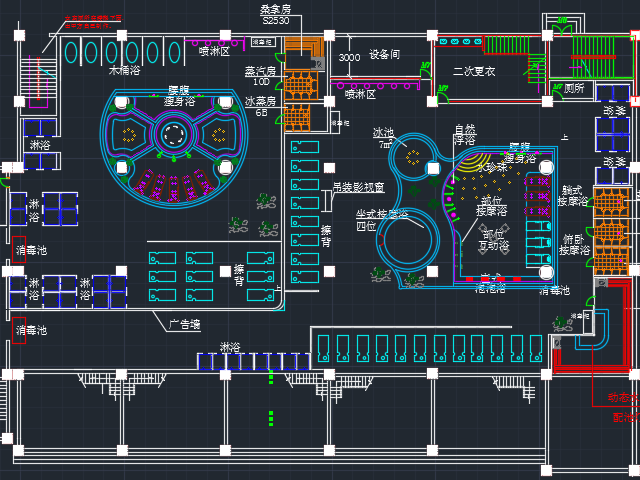Click the 冰池 7m² annotation

tap(384, 138)
